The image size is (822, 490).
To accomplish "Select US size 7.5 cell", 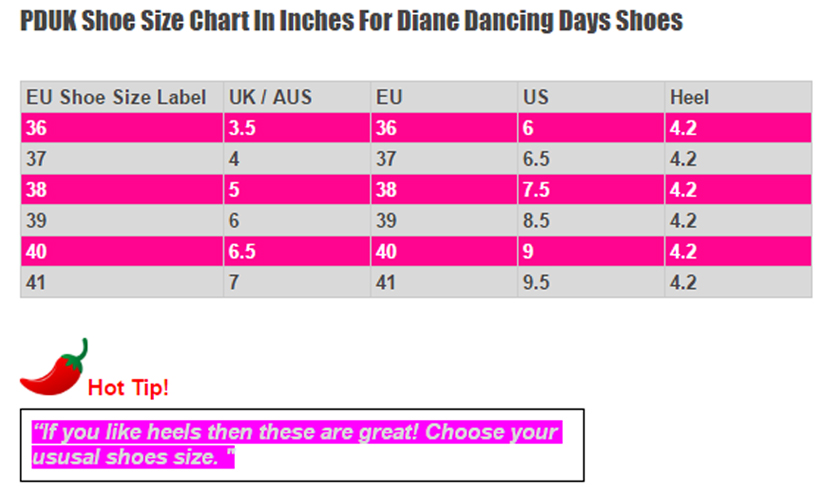I will 591,190.
